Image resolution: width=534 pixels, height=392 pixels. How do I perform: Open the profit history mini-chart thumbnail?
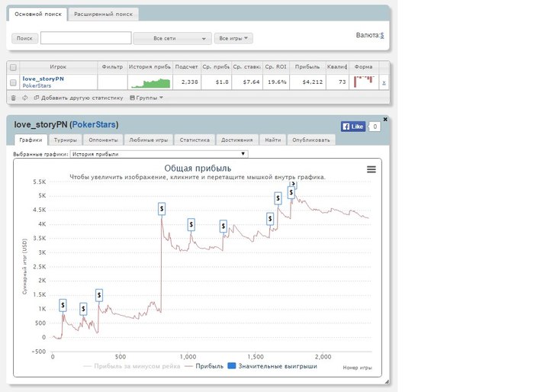150,83
